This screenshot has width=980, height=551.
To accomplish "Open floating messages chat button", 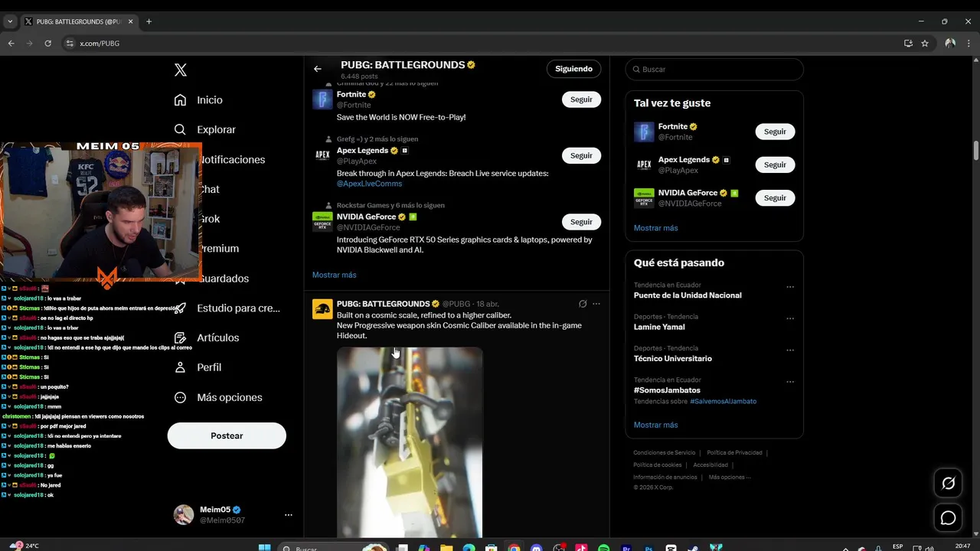I will tap(948, 518).
